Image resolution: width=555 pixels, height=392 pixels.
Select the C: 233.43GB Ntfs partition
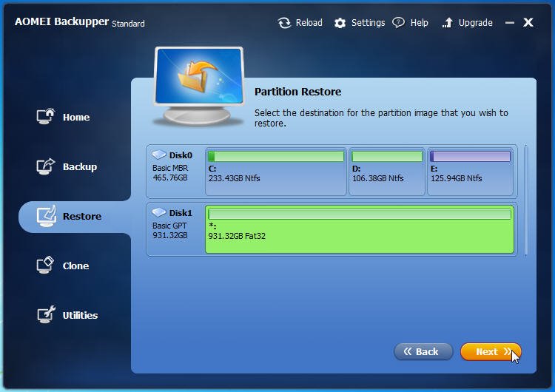(x=276, y=172)
